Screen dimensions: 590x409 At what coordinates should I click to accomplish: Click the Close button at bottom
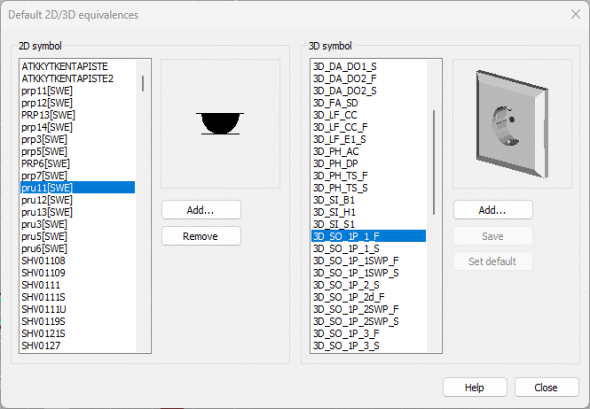(x=546, y=387)
